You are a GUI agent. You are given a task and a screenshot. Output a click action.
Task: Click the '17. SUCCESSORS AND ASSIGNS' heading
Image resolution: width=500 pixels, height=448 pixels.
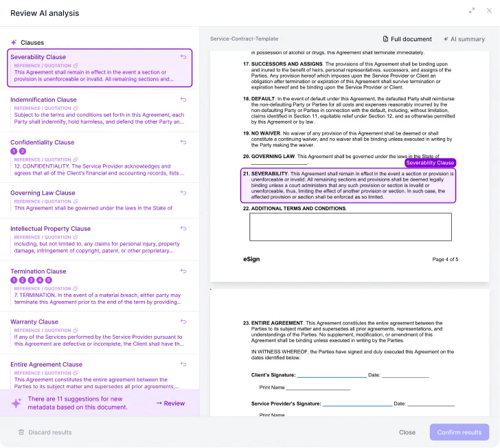pos(283,64)
